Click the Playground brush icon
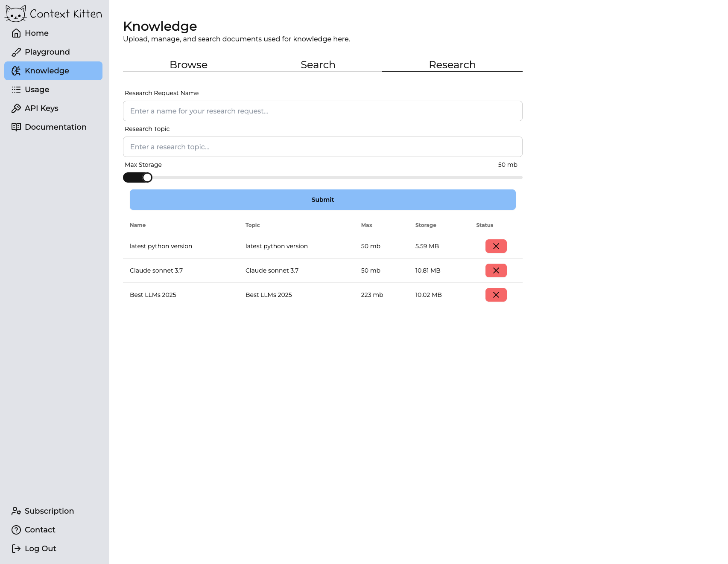Viewport: 728px width, 564px height. [x=16, y=52]
